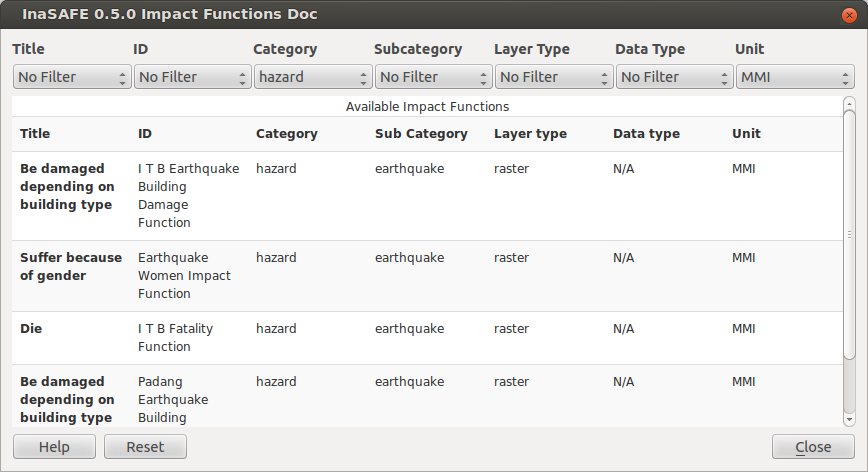Click the Close button at bottom

coord(813,447)
